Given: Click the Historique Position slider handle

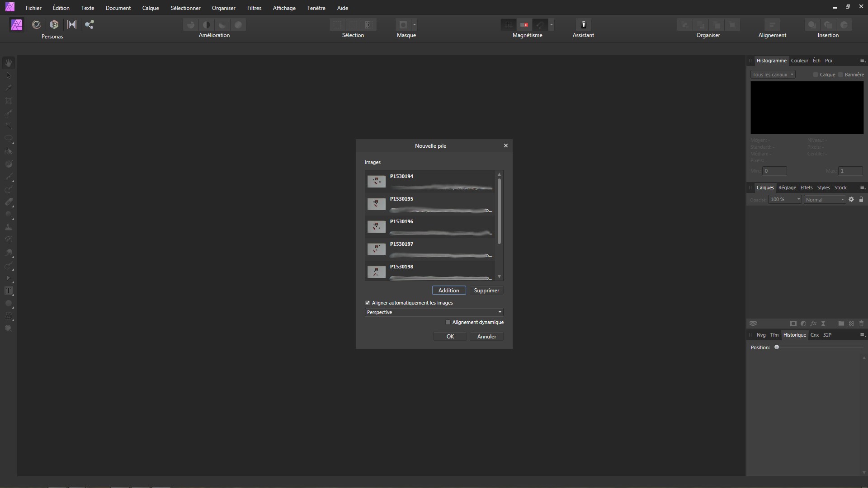Looking at the screenshot, I should (777, 347).
